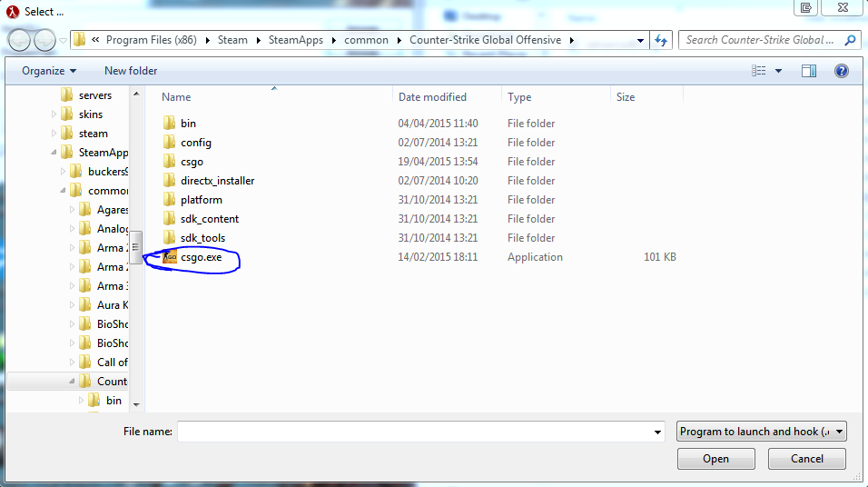This screenshot has width=868, height=487.
Task: Click the date 19/04/2015 13:54
Action: (x=438, y=161)
